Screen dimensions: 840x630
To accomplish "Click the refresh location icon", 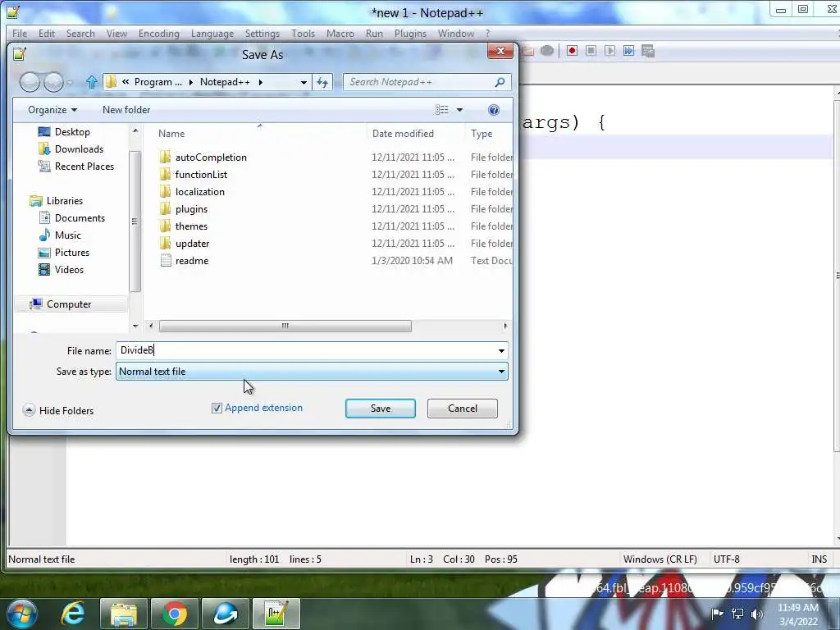I will [322, 82].
